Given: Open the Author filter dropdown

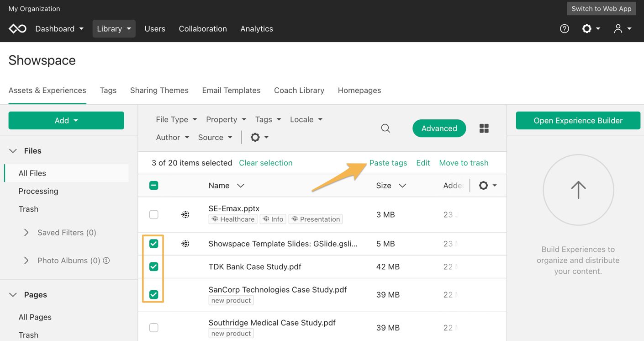Looking at the screenshot, I should pos(172,137).
